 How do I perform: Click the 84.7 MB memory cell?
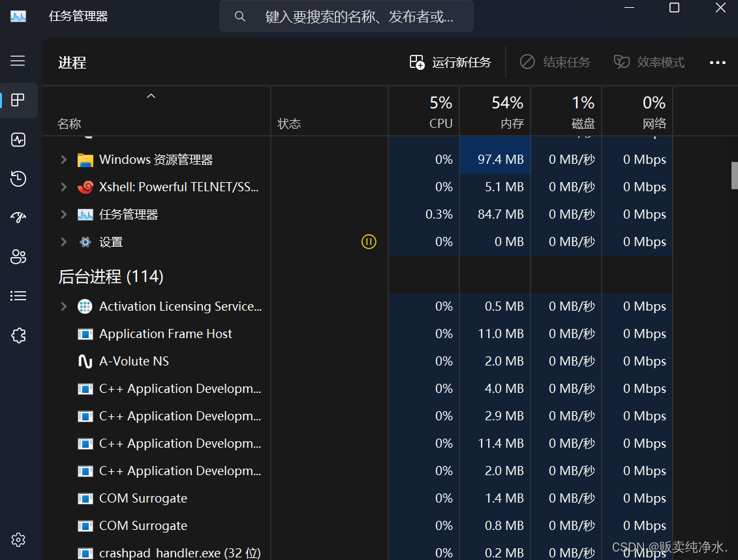pyautogui.click(x=495, y=214)
